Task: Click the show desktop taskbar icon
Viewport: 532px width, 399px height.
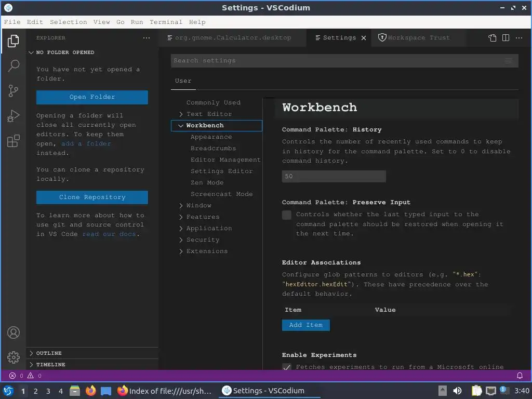Action: [106, 391]
